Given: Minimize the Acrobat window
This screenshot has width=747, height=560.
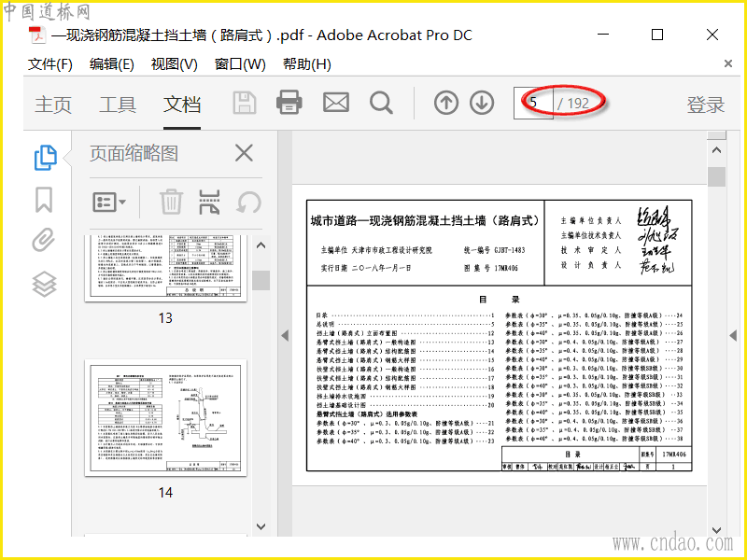Looking at the screenshot, I should pyautogui.click(x=603, y=35).
